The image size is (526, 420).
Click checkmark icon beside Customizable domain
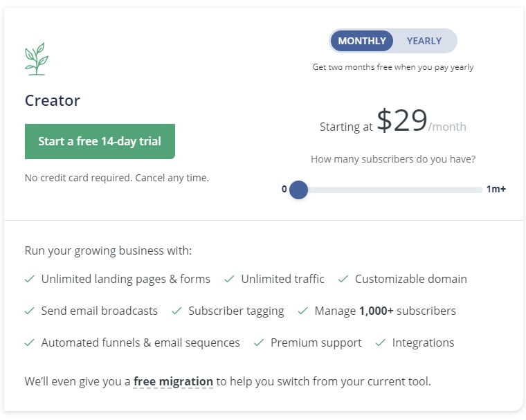pos(343,280)
